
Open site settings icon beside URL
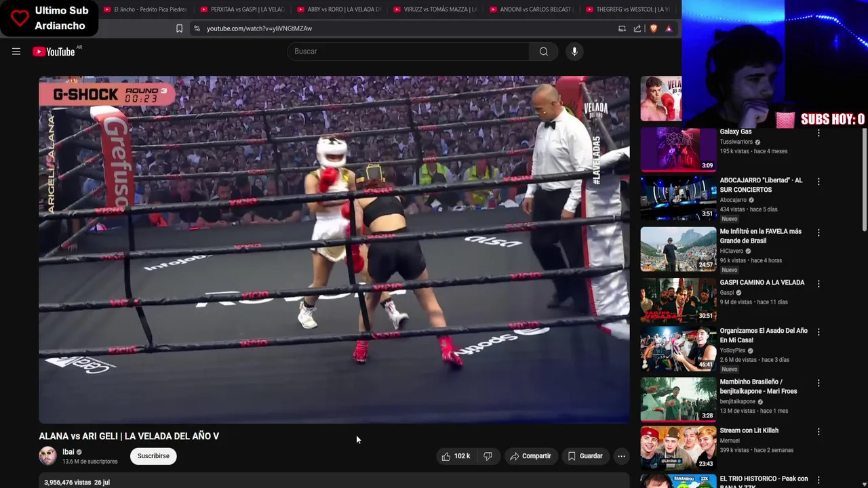click(x=197, y=28)
